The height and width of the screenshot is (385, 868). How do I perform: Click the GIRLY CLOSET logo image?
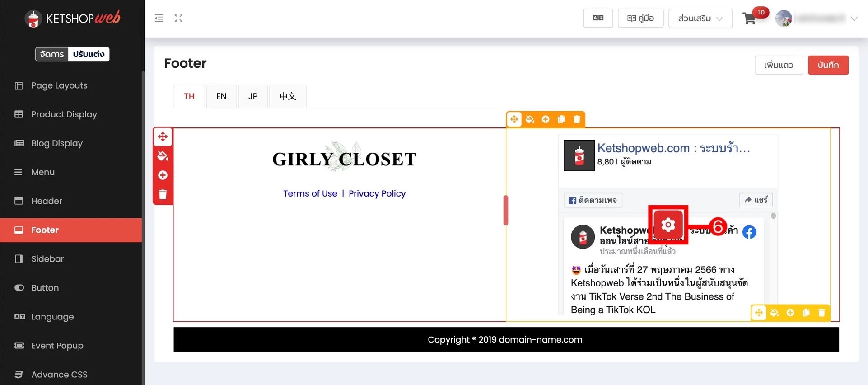pos(344,157)
